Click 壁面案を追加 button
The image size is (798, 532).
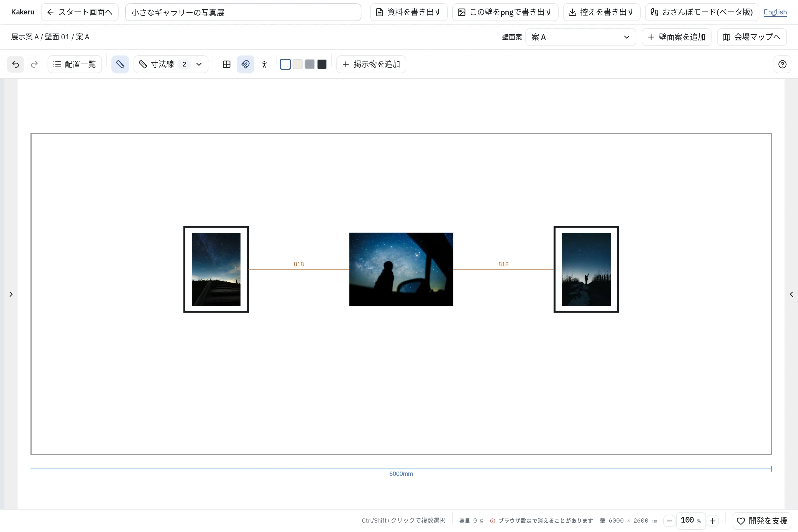677,37
